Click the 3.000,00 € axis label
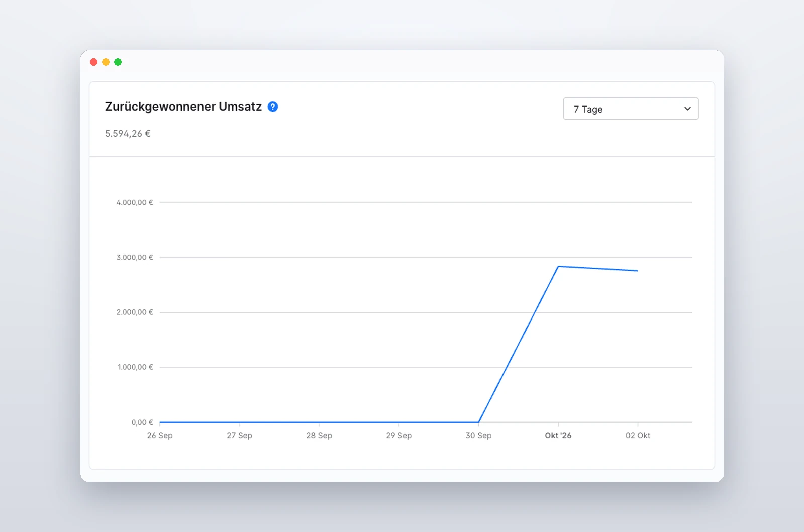Screen dimensions: 804x532 click(135, 257)
